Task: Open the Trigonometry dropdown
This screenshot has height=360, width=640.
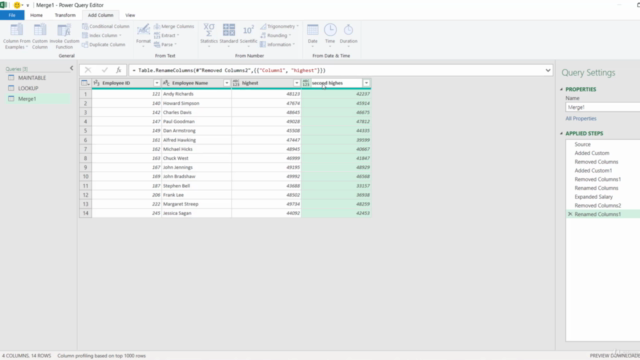Action: coord(280,26)
